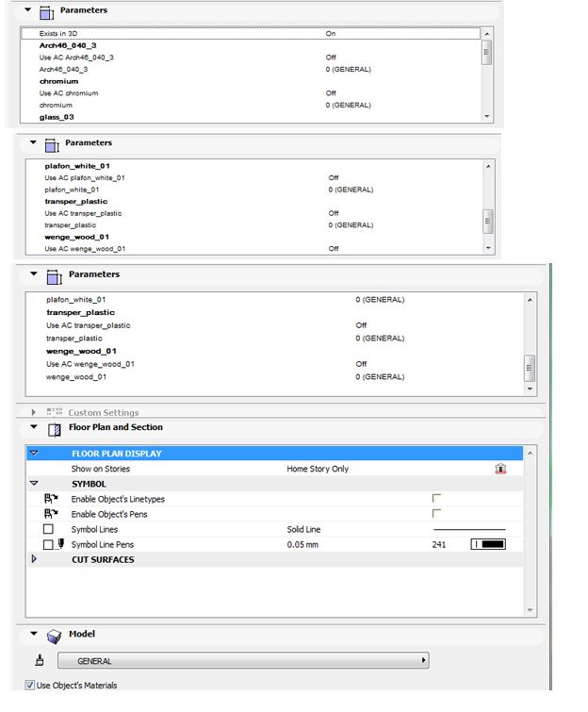Open the GENERAL material dropdown
This screenshot has height=712, width=588.
coord(243,660)
